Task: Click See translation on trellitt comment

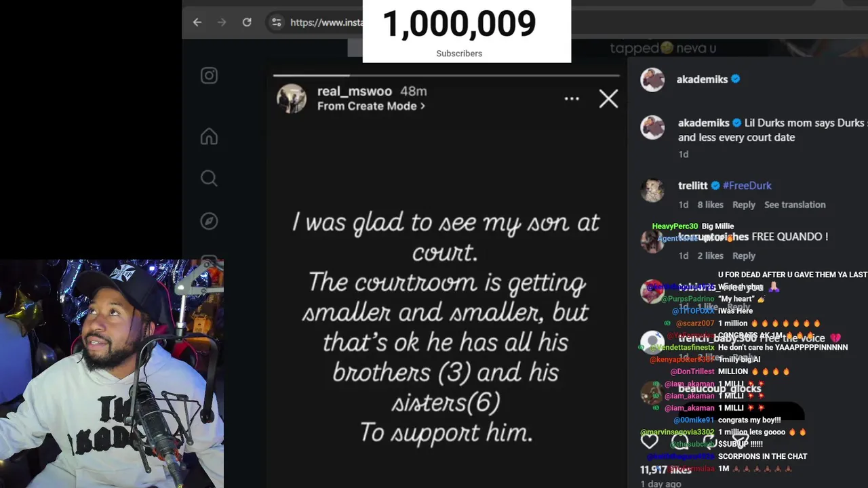Action: (x=795, y=205)
